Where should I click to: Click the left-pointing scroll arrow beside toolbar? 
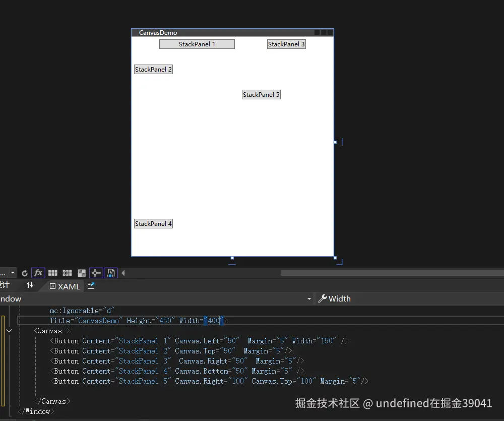(x=123, y=273)
